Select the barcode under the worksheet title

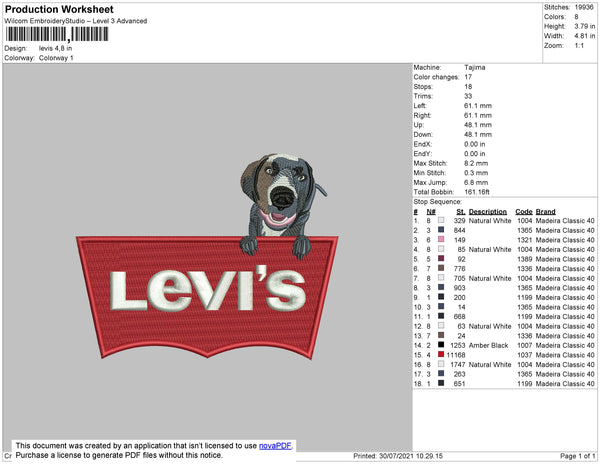57,34
